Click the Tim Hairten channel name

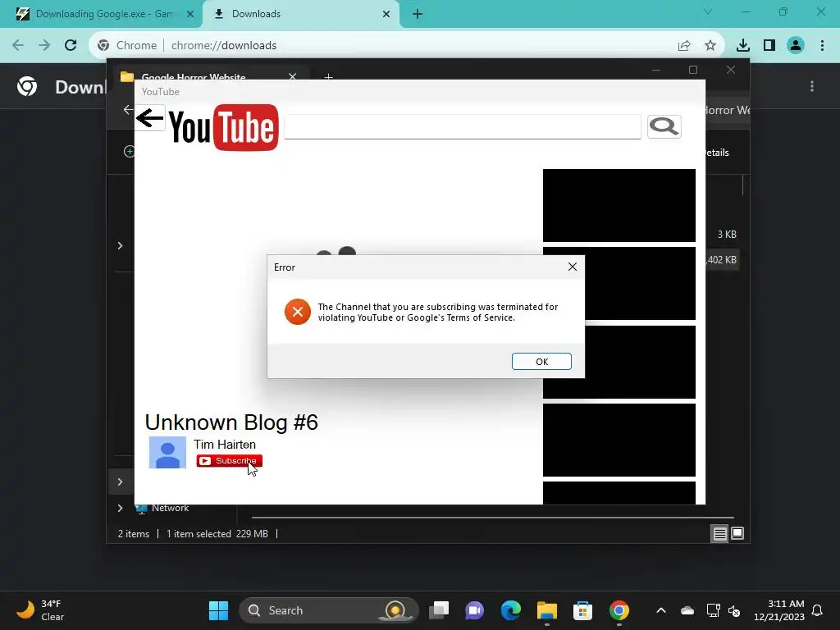point(225,444)
